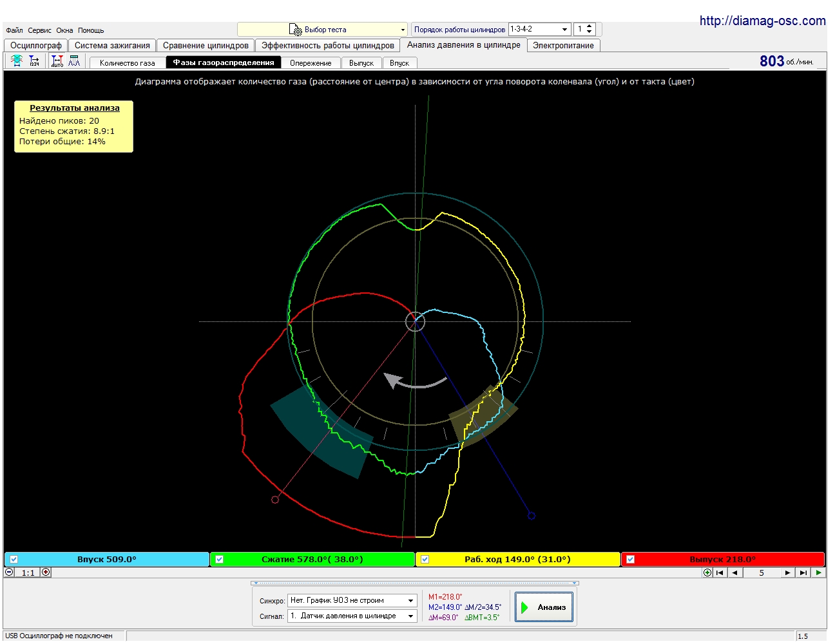Go to the next frame
This screenshot has height=644, width=835.
pos(787,573)
